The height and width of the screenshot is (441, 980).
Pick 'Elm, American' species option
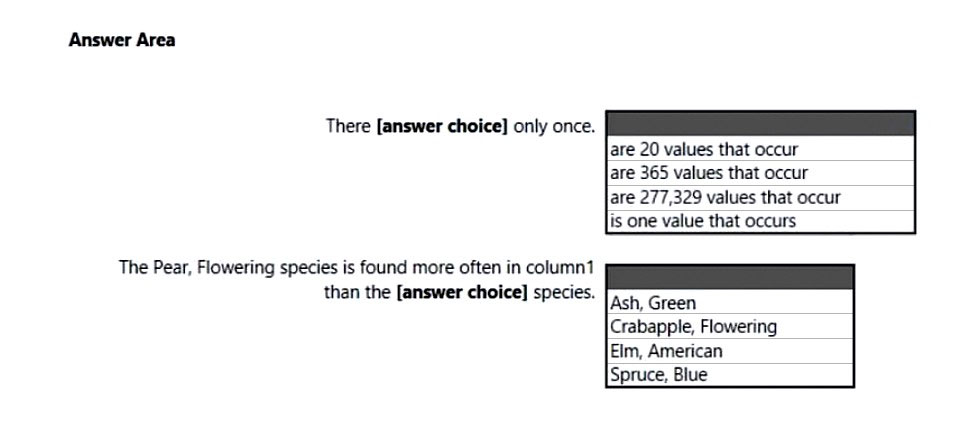[x=730, y=350]
